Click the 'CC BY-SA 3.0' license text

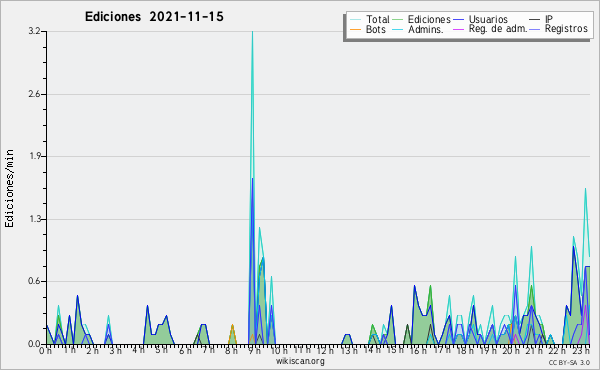point(569,363)
